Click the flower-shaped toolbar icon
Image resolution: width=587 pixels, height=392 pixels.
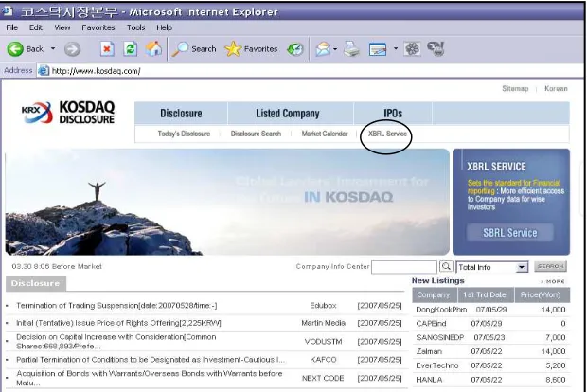412,49
